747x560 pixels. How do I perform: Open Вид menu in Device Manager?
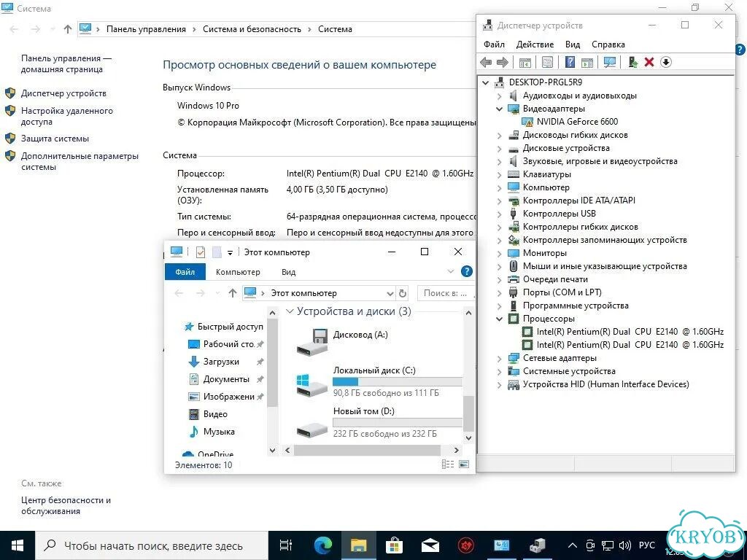[x=573, y=44]
